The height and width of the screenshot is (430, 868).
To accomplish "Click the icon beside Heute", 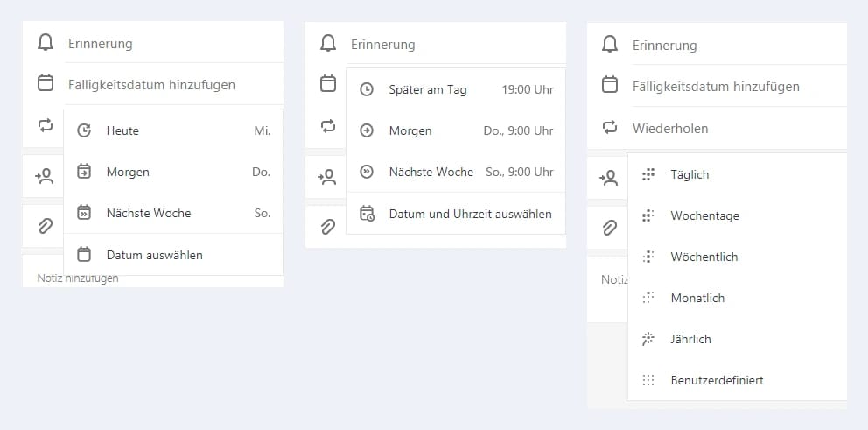I will (84, 130).
